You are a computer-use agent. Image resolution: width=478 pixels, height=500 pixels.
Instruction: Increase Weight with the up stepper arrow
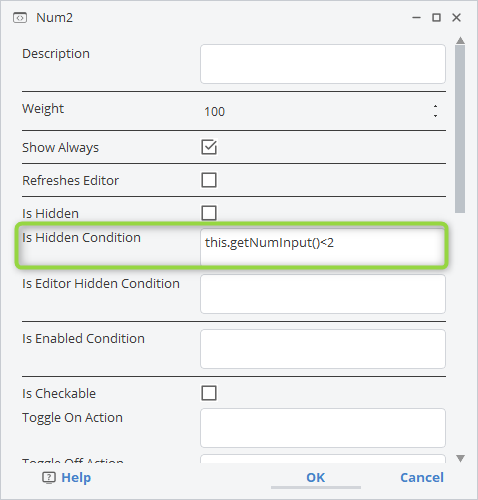point(435,106)
